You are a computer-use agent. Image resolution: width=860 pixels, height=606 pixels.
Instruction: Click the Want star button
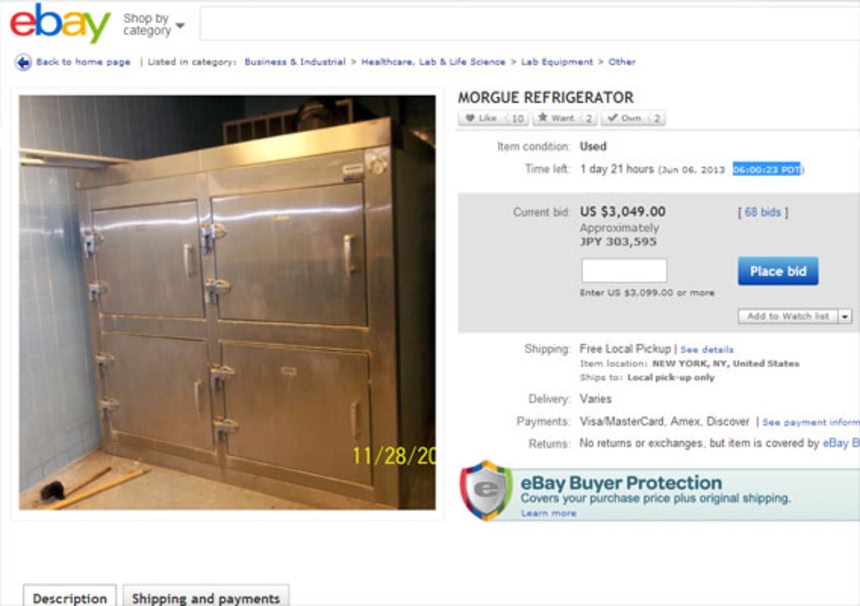[x=565, y=118]
